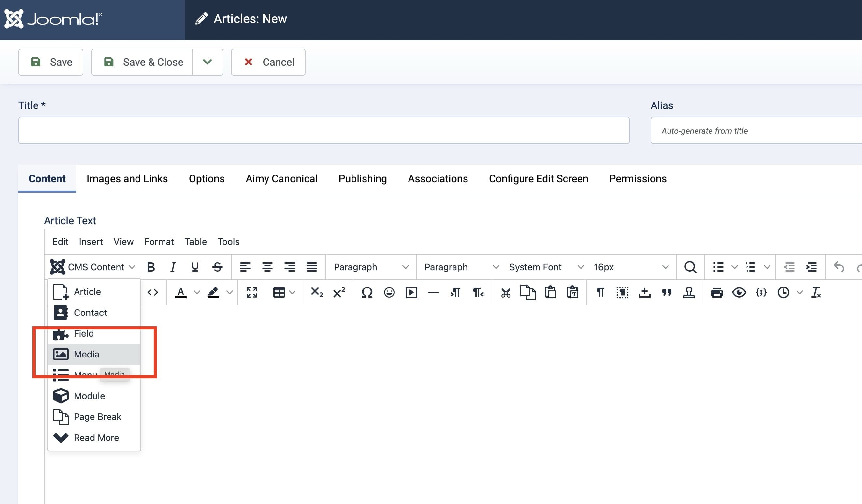Insert a code sample with braces icon

[761, 292]
